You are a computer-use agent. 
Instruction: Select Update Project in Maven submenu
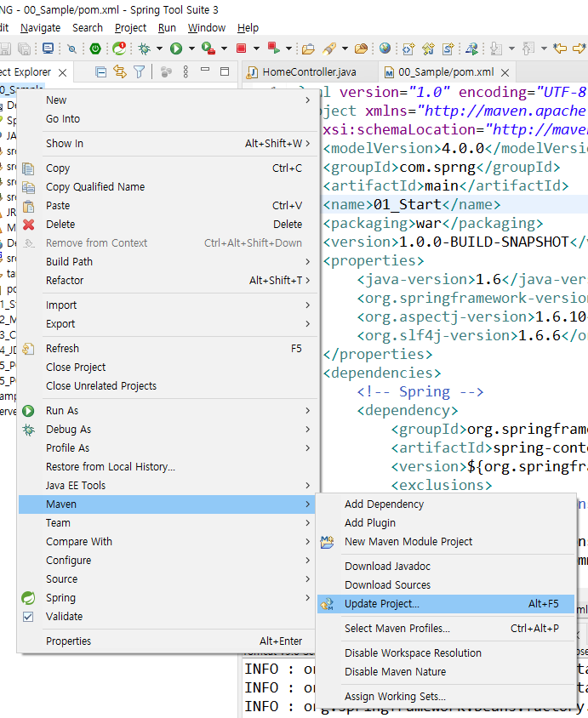coord(446,603)
